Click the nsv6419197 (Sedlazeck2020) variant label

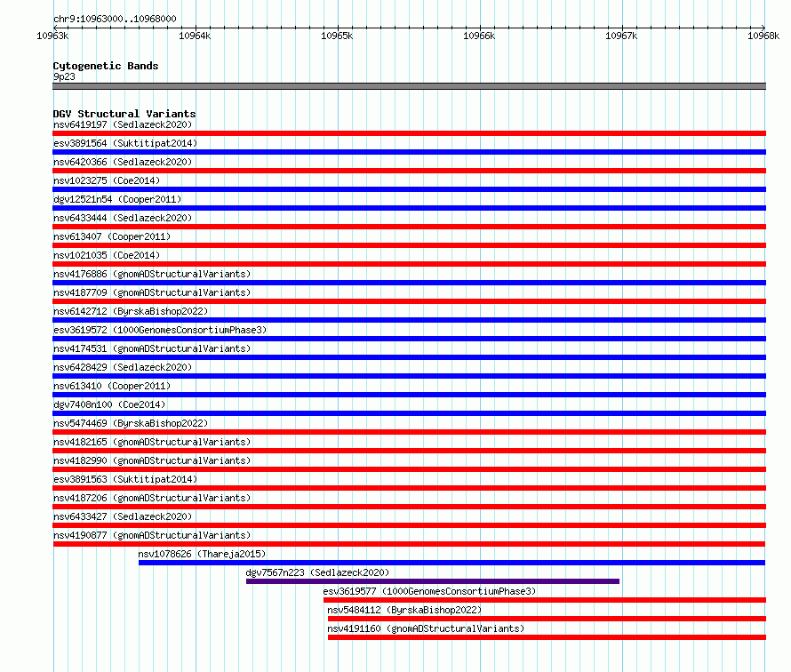(x=123, y=124)
